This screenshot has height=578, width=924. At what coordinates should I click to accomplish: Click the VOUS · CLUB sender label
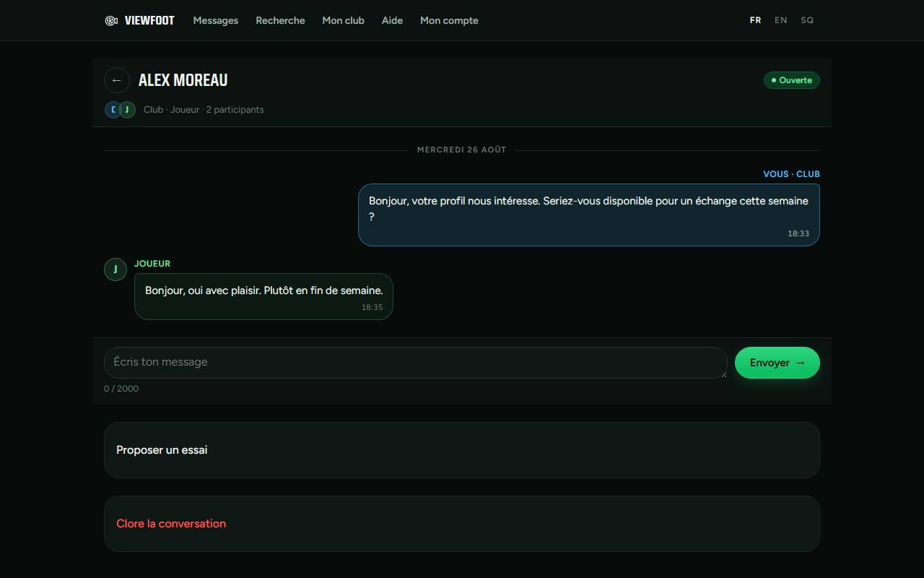tap(791, 174)
